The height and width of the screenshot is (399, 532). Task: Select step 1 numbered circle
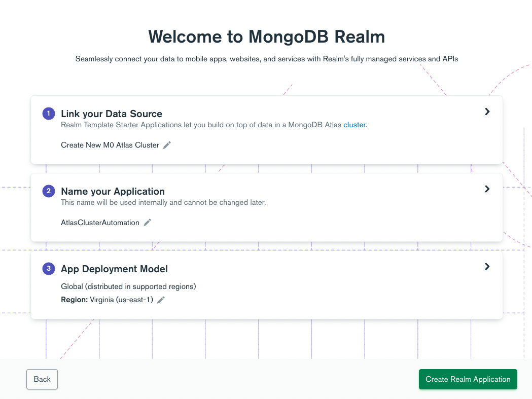pyautogui.click(x=49, y=114)
